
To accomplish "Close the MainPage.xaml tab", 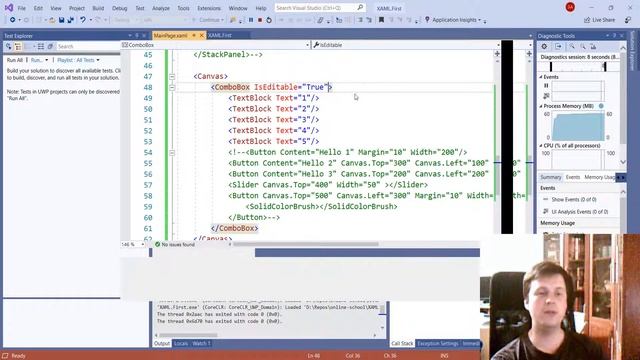I will [x=201, y=36].
